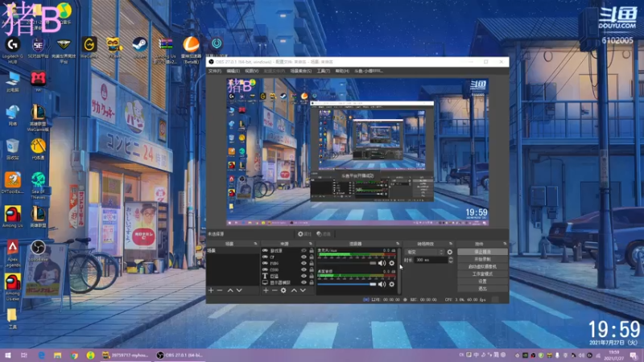Add a new scene with the plus icon

pyautogui.click(x=211, y=290)
